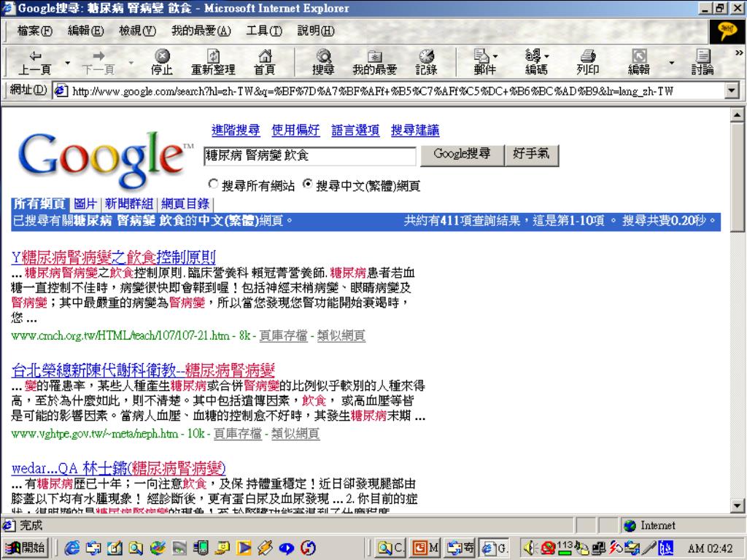Image resolution: width=747 pixels, height=560 pixels.
Task: Open 類似網頁 for vghtpe.gov.tw result
Action: (x=295, y=434)
